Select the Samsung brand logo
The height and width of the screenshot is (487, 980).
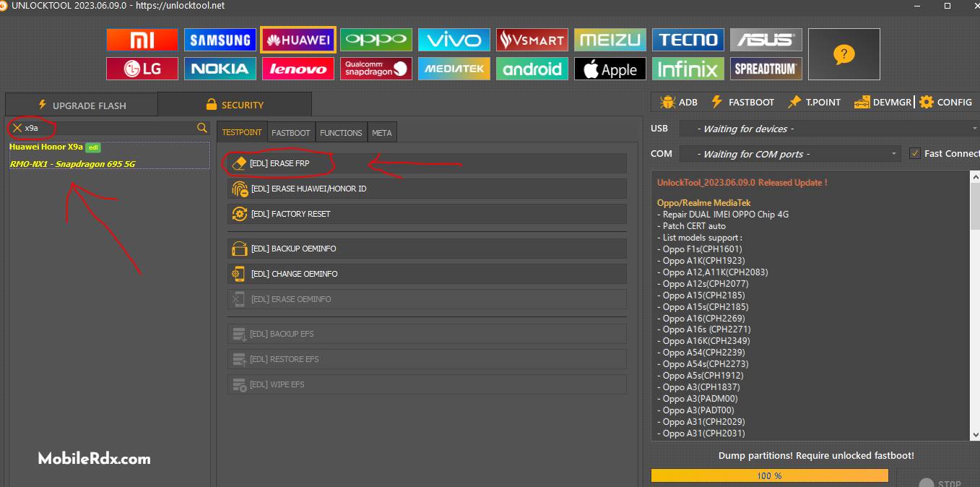coord(220,40)
